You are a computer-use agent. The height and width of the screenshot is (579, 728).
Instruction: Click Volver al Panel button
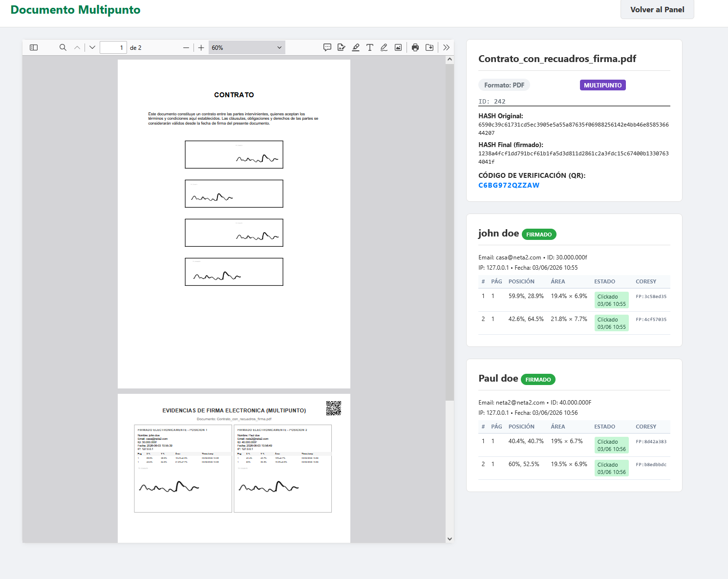[x=657, y=9]
